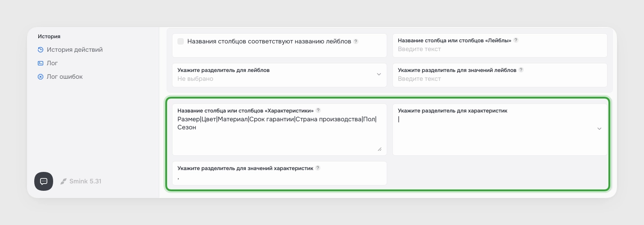Click help icon next to «Лейблы» column name
This screenshot has height=225, width=644.
[x=516, y=40]
